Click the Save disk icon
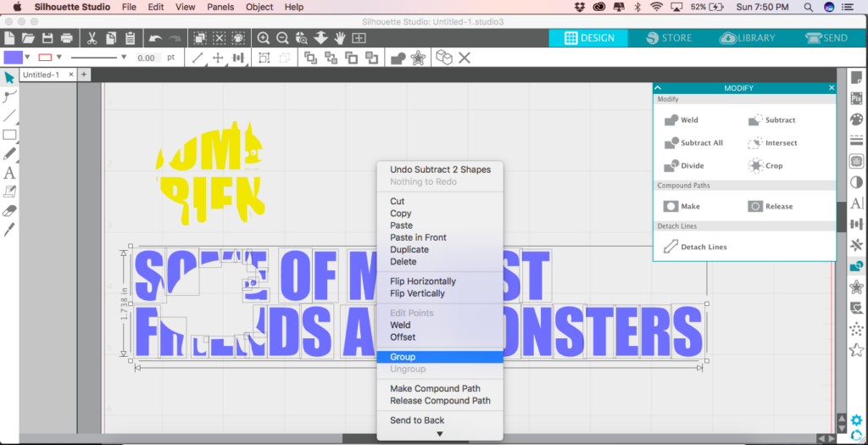 (47, 38)
